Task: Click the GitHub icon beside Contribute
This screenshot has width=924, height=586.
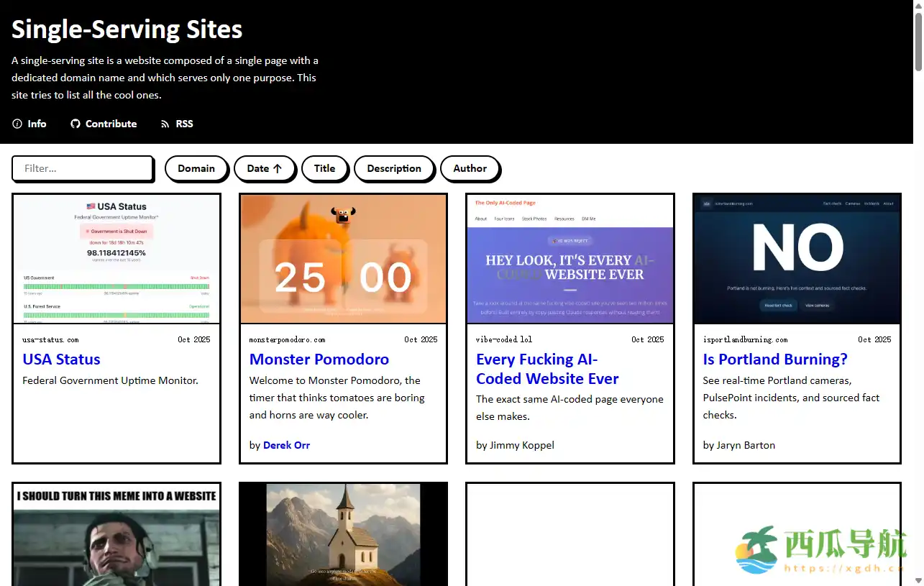Action: 76,124
